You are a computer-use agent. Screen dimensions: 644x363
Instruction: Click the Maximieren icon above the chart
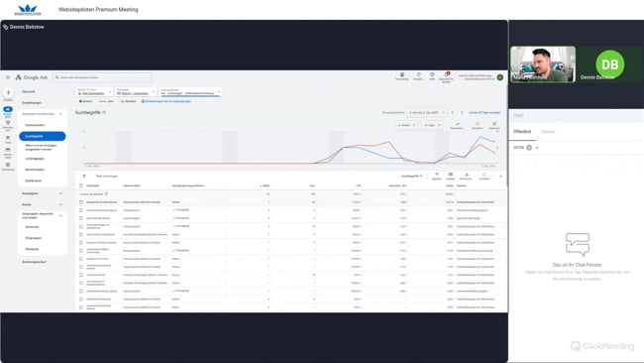click(478, 124)
